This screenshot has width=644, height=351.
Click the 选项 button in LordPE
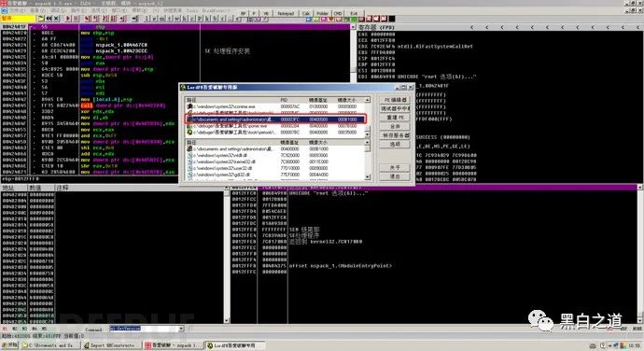point(395,145)
